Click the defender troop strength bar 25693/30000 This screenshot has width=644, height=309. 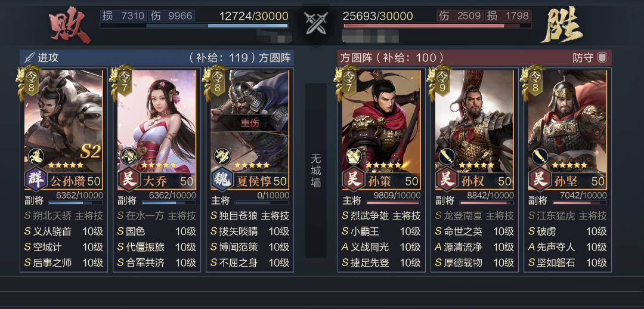click(438, 26)
